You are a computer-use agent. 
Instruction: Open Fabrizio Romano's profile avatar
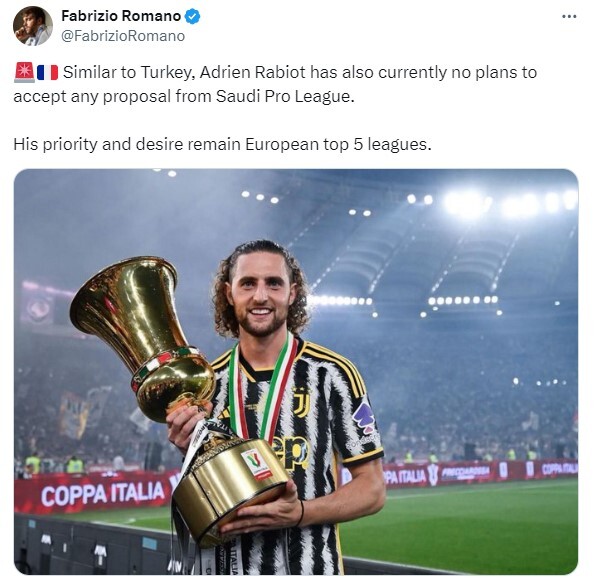[33, 26]
